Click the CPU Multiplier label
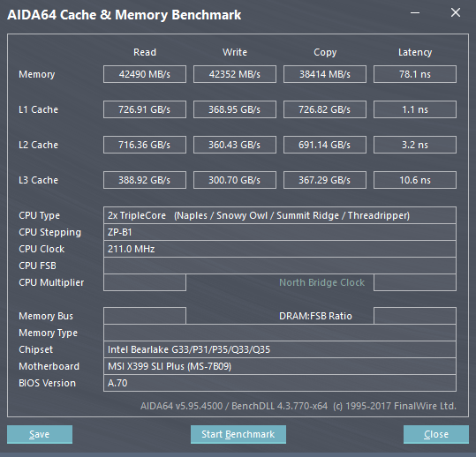This screenshot has width=476, height=457. point(51,282)
